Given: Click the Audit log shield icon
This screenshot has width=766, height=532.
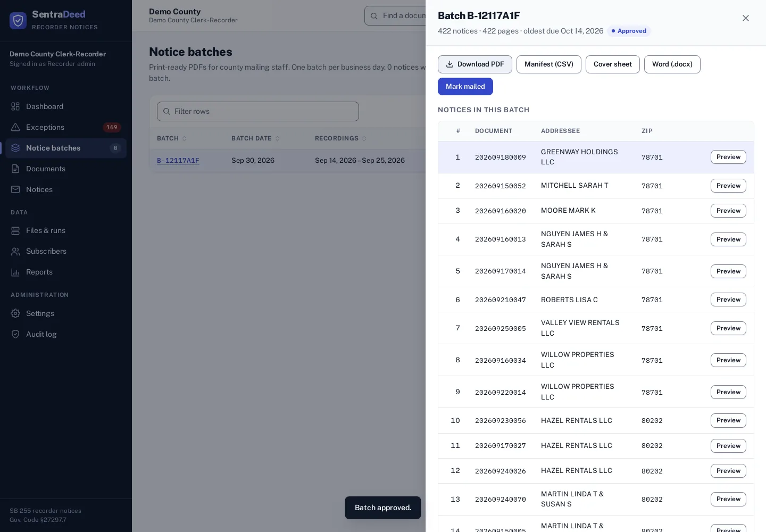Looking at the screenshot, I should click(x=15, y=334).
